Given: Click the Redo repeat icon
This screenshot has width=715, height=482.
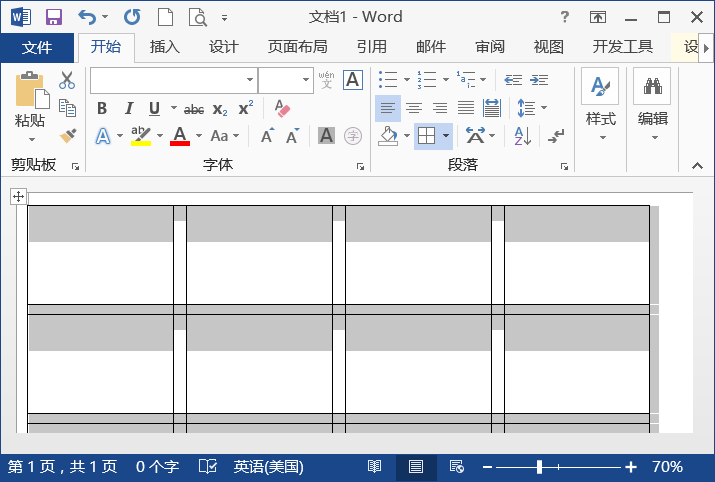Looking at the screenshot, I should [132, 17].
